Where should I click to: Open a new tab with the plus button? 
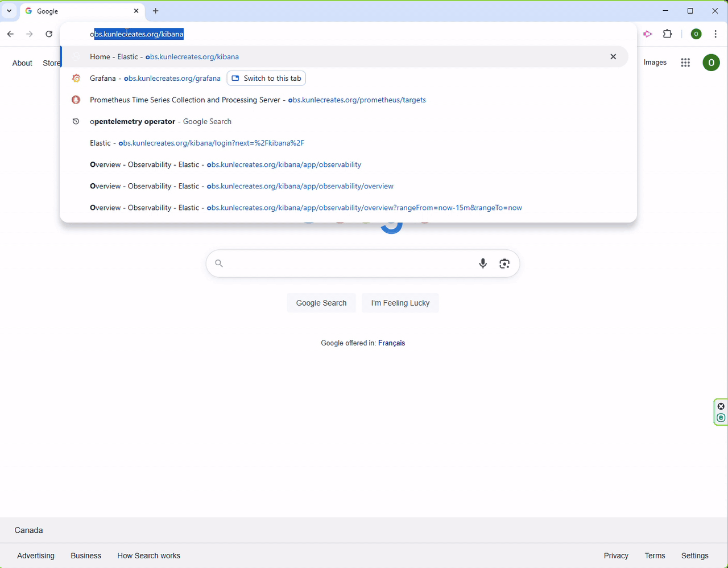tap(156, 11)
